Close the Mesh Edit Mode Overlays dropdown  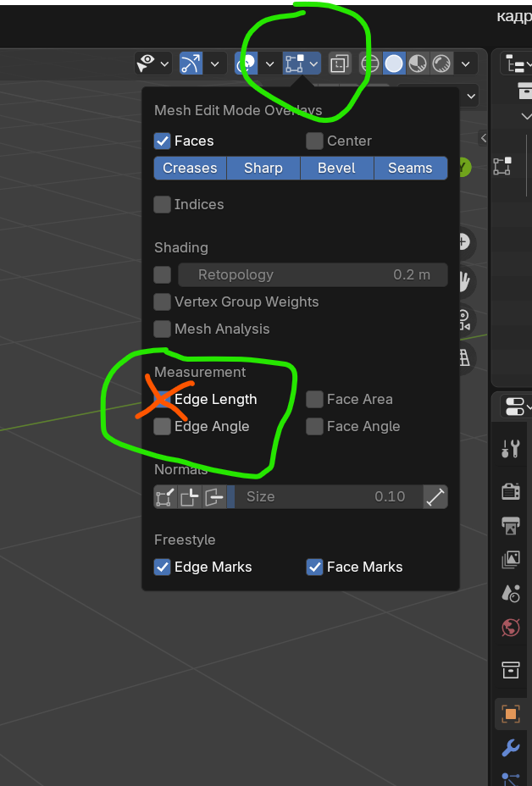pyautogui.click(x=314, y=64)
